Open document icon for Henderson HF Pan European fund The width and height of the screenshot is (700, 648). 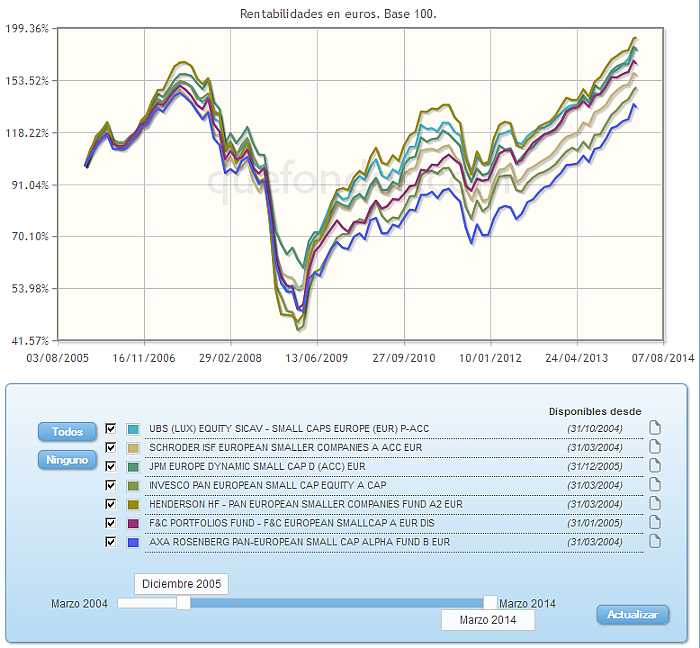click(x=654, y=503)
